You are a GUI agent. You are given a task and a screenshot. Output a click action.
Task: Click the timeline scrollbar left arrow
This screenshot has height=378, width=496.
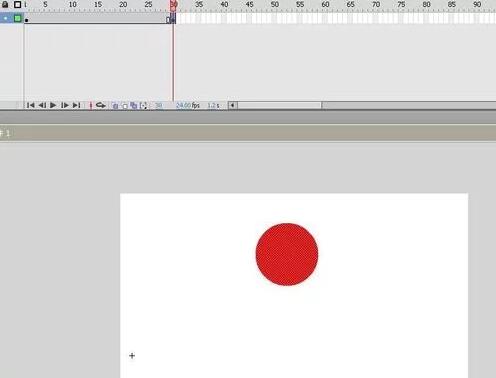232,105
